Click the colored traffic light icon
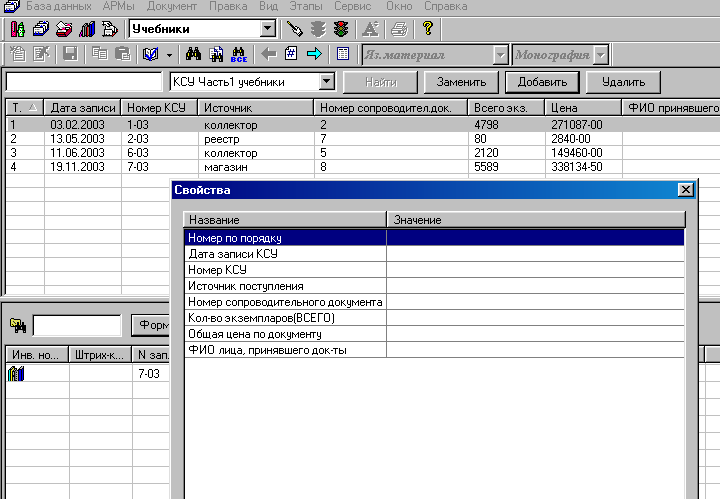 pyautogui.click(x=341, y=29)
